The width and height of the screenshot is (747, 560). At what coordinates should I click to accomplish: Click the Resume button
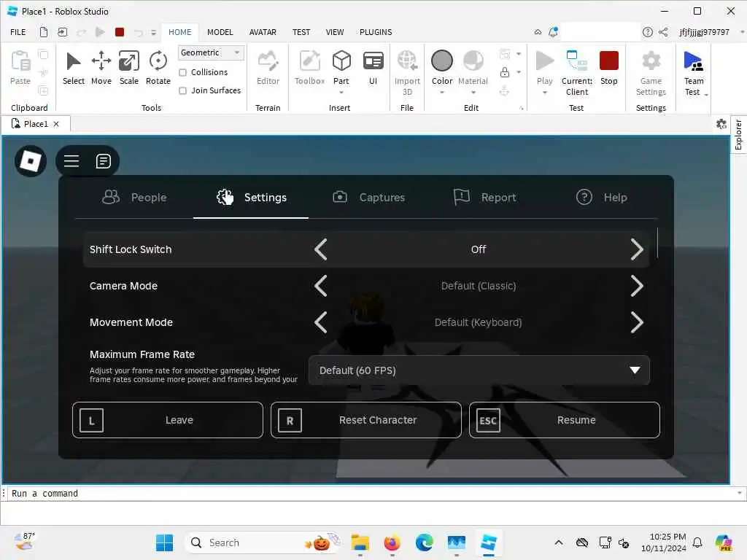pos(565,420)
